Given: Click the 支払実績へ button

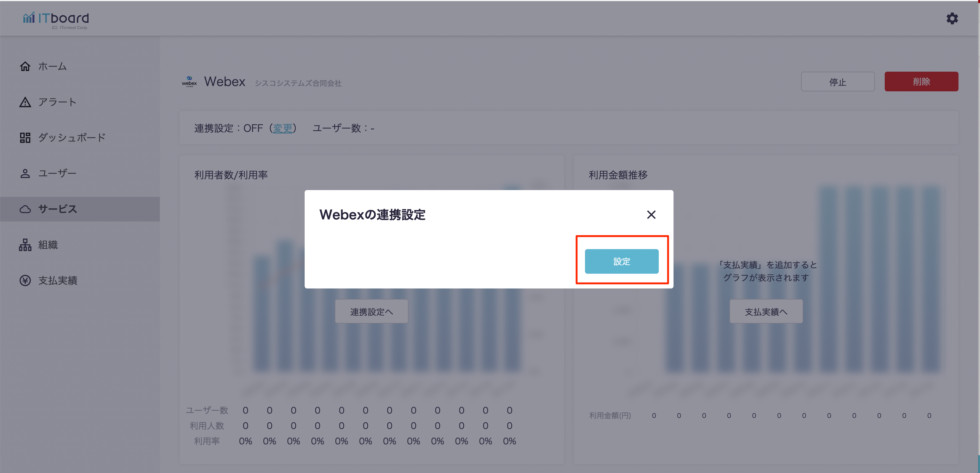Looking at the screenshot, I should [766, 312].
